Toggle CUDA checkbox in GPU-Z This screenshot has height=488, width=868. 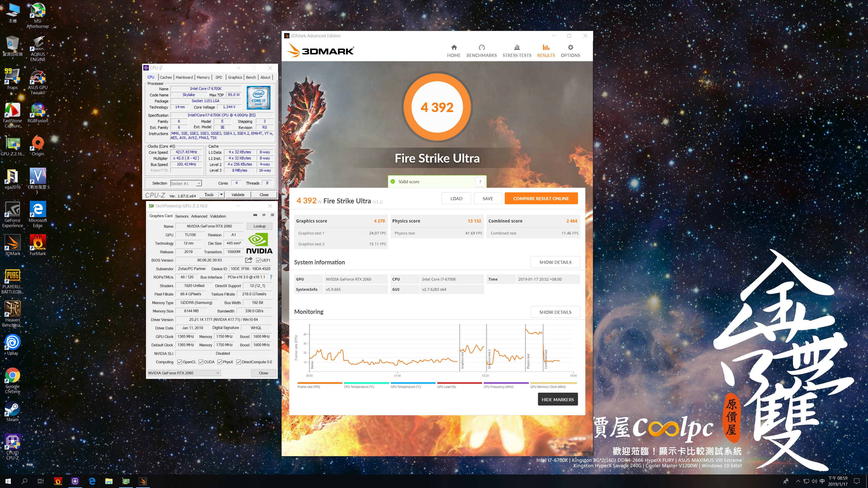[x=201, y=362]
